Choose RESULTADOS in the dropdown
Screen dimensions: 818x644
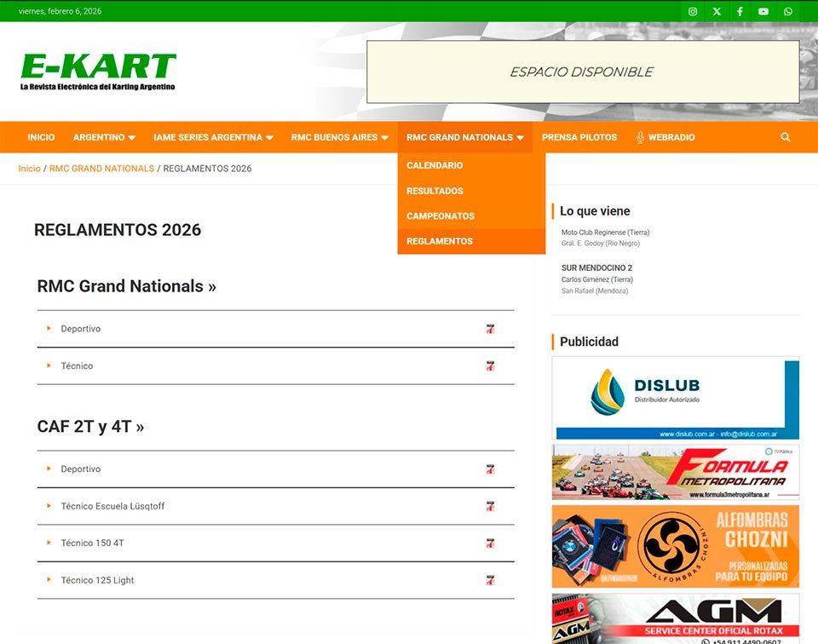[x=435, y=191]
